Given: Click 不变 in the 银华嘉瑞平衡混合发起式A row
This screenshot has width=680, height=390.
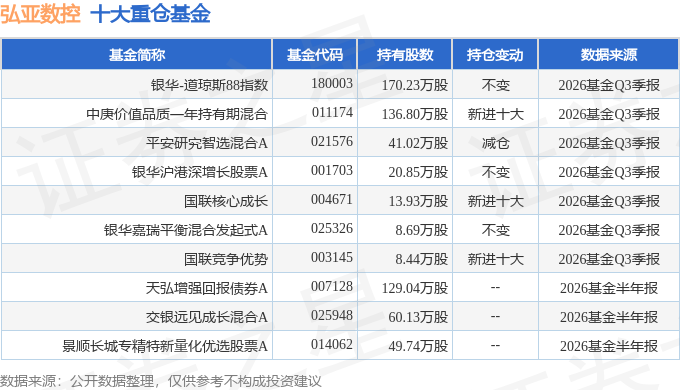Looking at the screenshot, I should (x=495, y=230).
